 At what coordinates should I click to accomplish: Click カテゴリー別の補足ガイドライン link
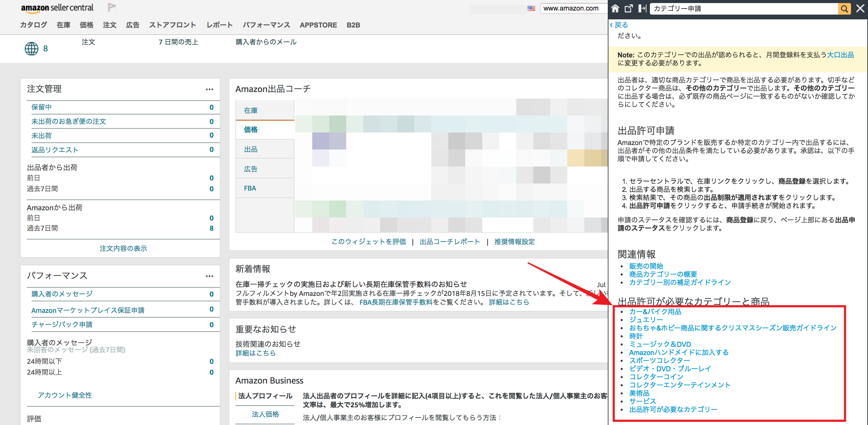click(x=680, y=282)
